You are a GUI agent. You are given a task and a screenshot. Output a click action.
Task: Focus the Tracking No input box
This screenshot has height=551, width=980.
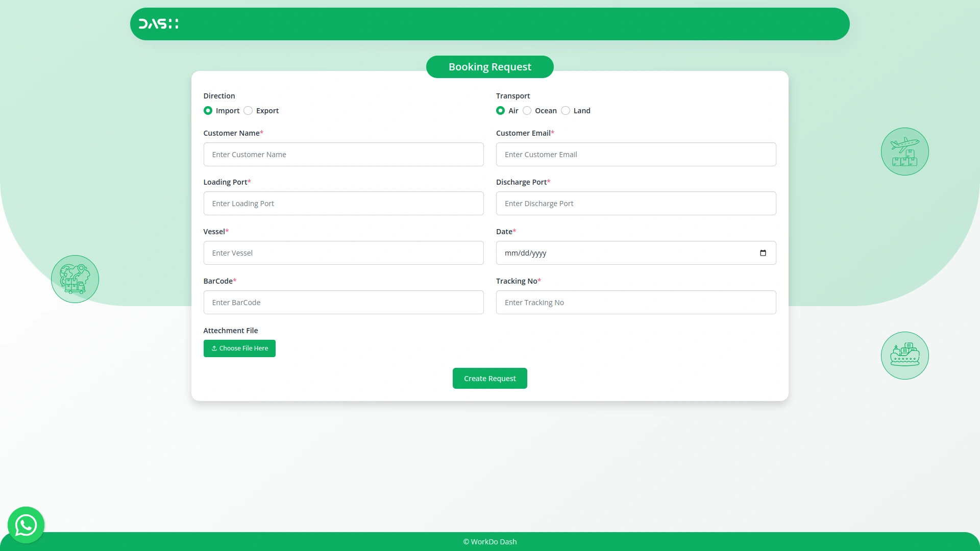tap(635, 302)
